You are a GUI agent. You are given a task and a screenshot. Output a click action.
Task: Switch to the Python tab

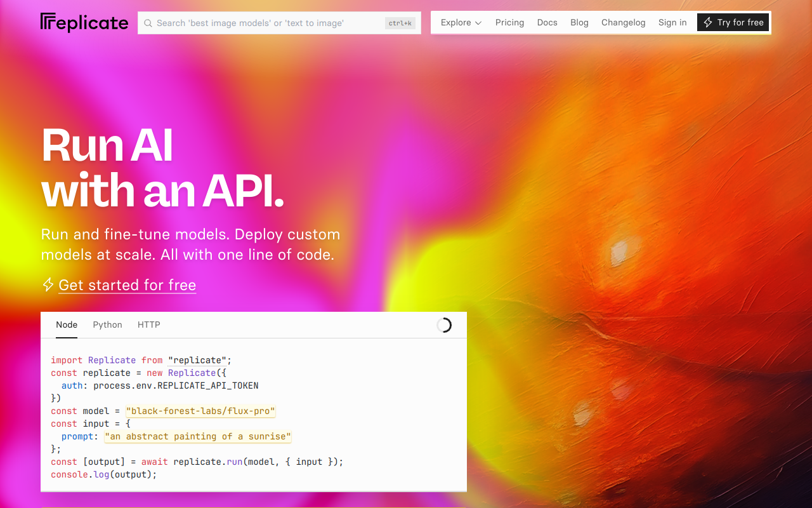tap(107, 324)
